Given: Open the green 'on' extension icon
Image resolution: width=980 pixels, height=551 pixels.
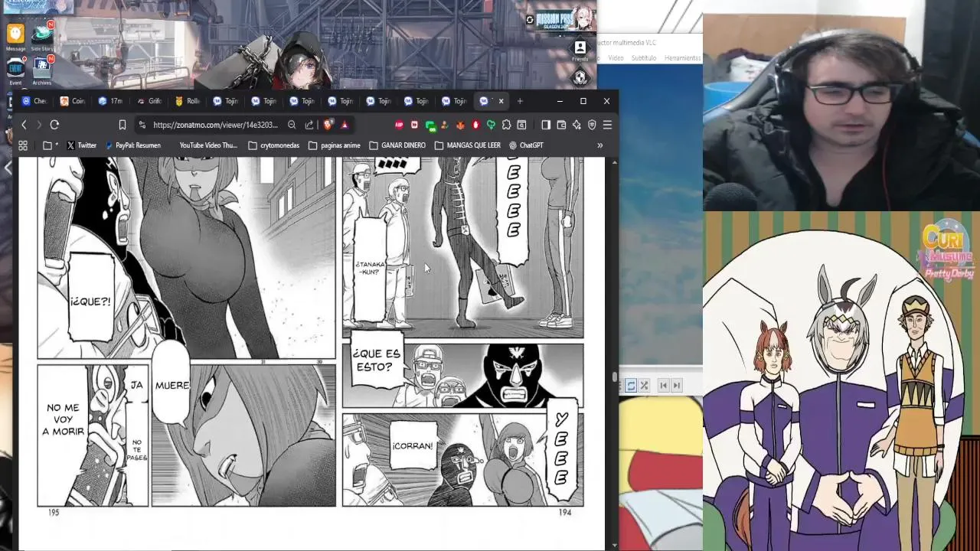Looking at the screenshot, I should pos(430,126).
